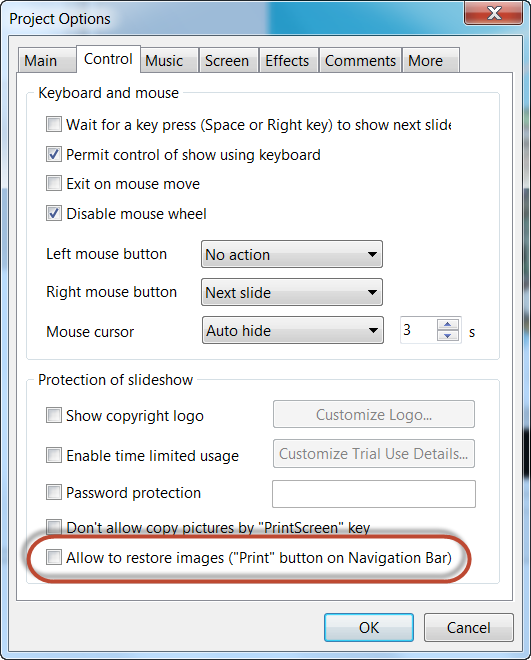Click the password protection text field
Image resolution: width=531 pixels, height=660 pixels.
374,494
